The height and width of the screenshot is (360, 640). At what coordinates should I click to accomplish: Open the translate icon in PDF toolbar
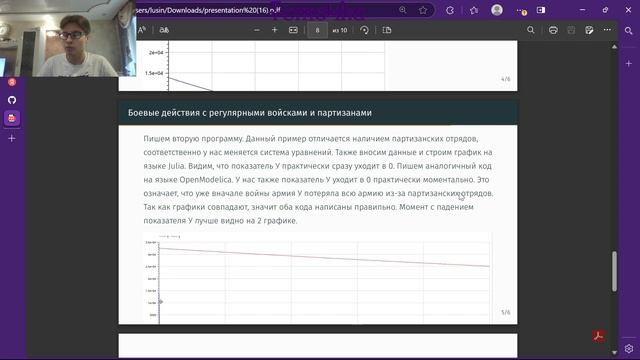click(164, 30)
